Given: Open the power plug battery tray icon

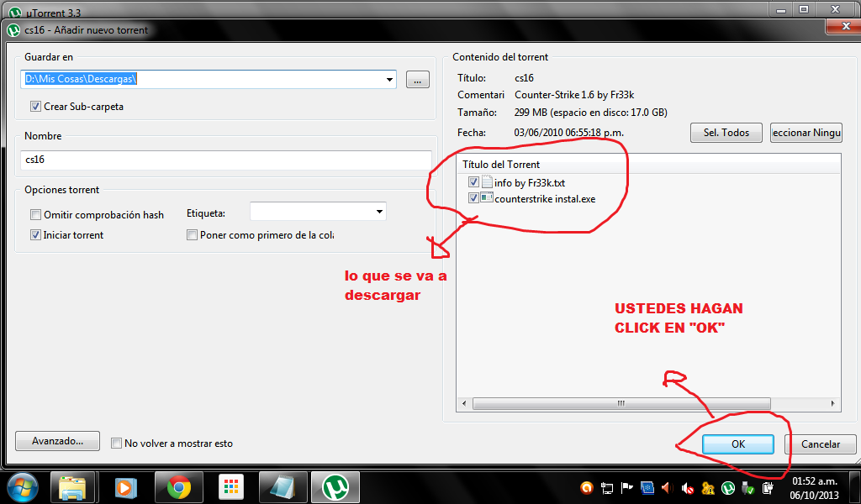Looking at the screenshot, I should [x=768, y=487].
